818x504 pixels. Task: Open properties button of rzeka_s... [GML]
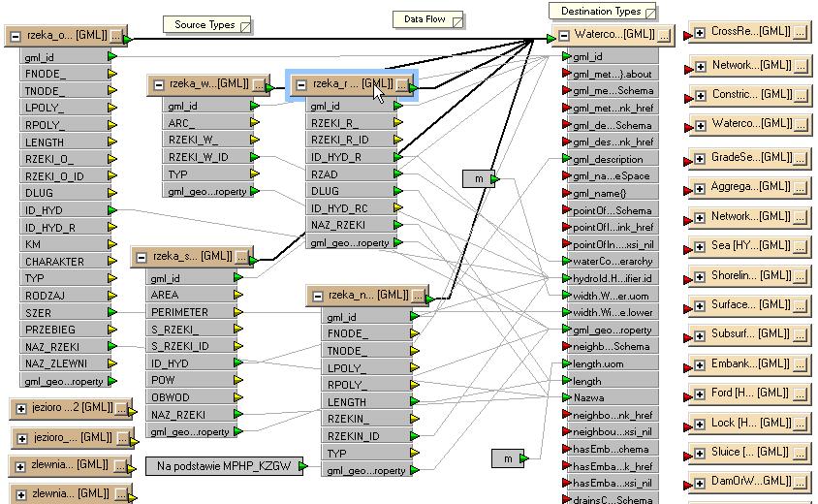coord(241,257)
